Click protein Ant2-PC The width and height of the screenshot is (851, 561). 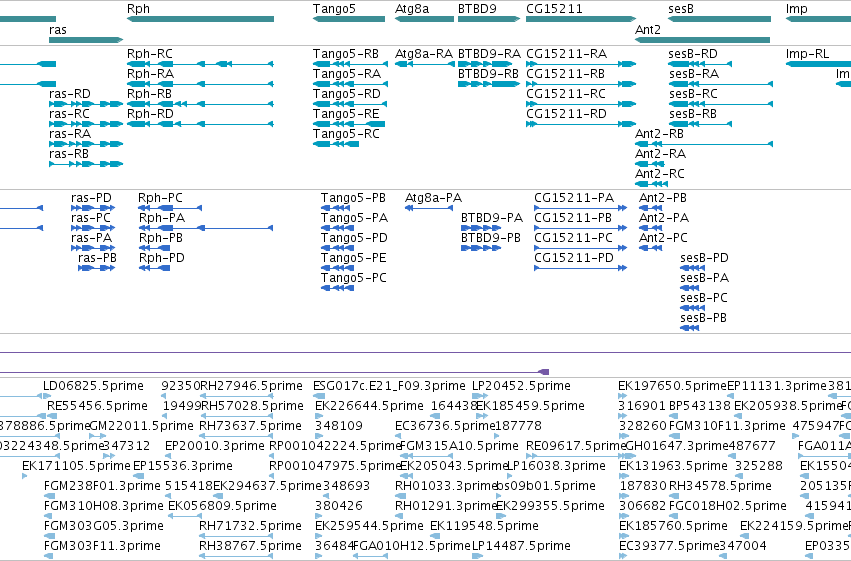[x=651, y=248]
